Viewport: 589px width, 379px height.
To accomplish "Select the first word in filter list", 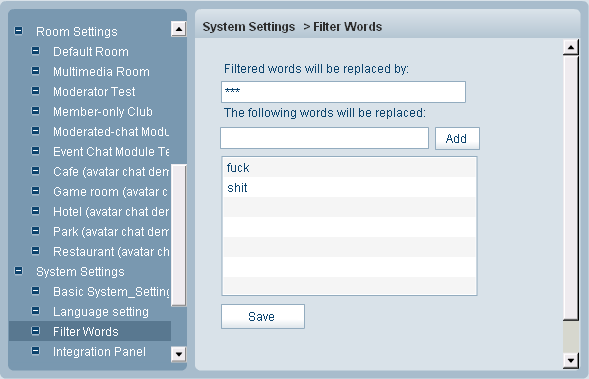I will 349,168.
